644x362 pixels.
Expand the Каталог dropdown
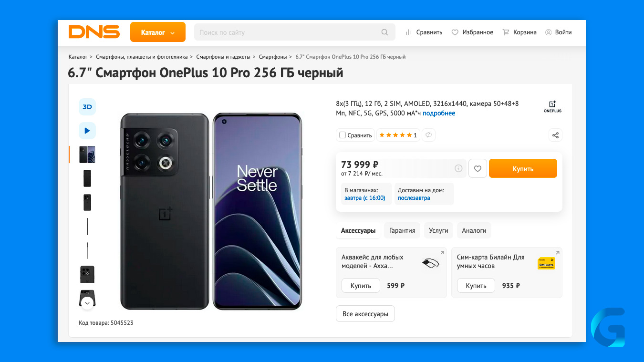pos(158,32)
